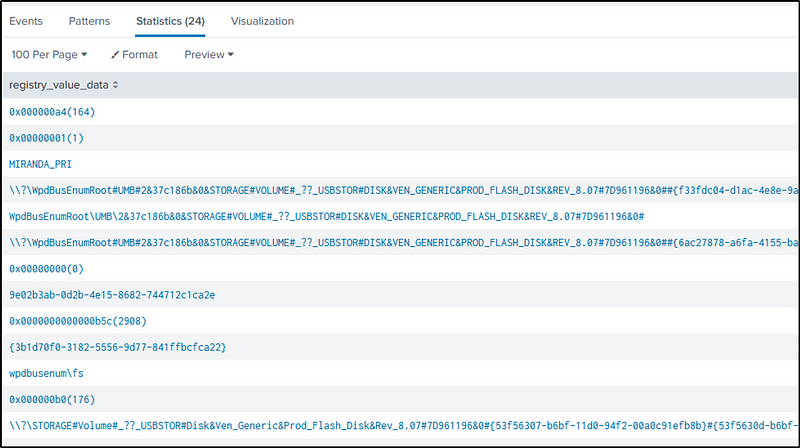Click the Format pencil icon

[116, 54]
